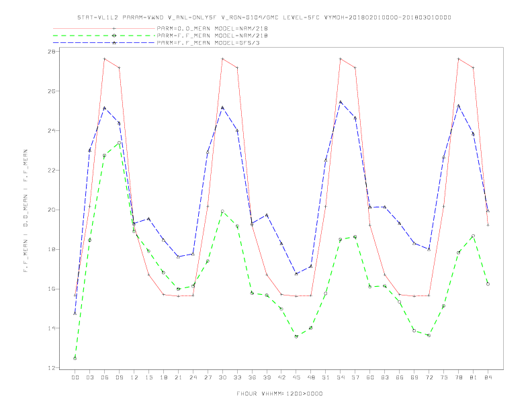Click x-axis forecast hour label 09

[x=119, y=377]
